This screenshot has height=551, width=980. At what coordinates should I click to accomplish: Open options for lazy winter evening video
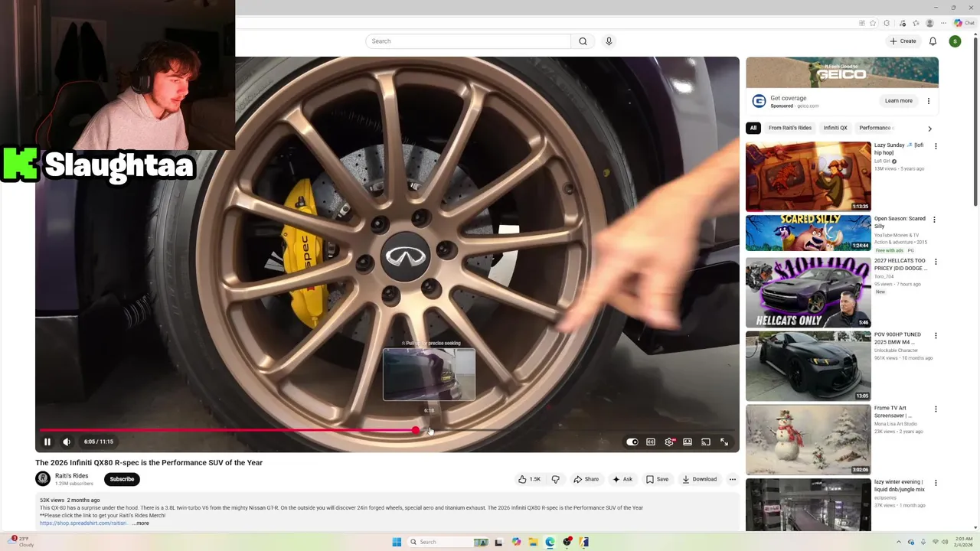click(x=935, y=483)
